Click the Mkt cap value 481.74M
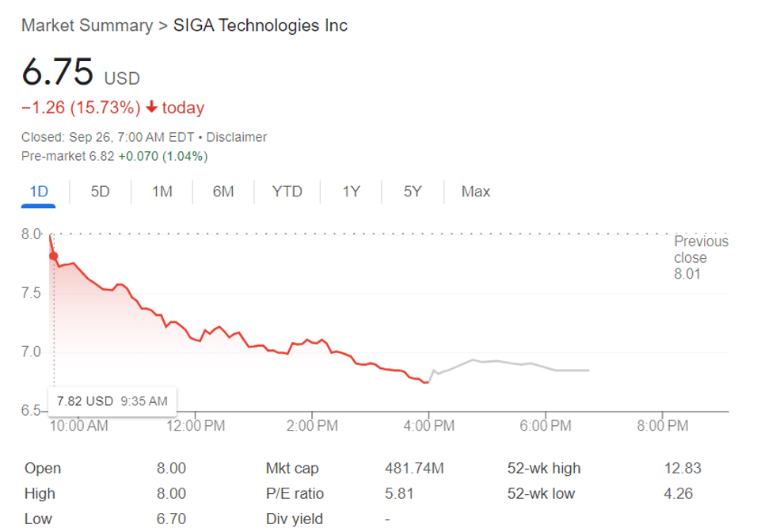Screen dimensions: 776x532 (x=414, y=469)
